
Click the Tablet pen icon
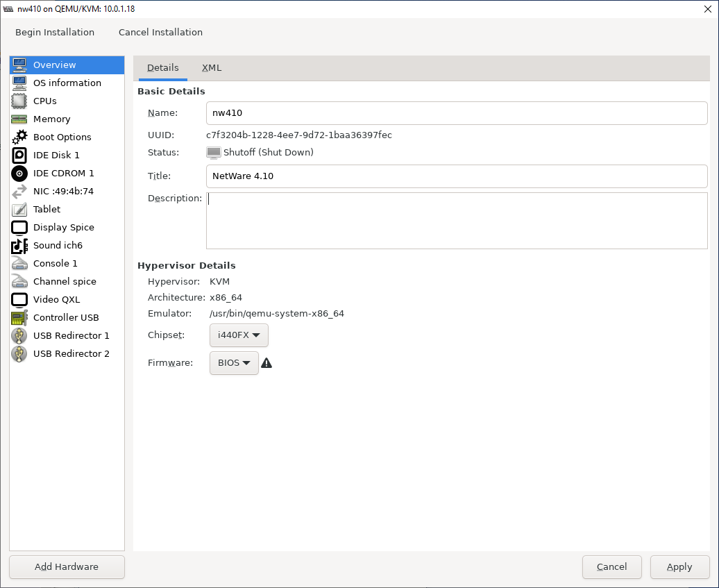tap(19, 209)
